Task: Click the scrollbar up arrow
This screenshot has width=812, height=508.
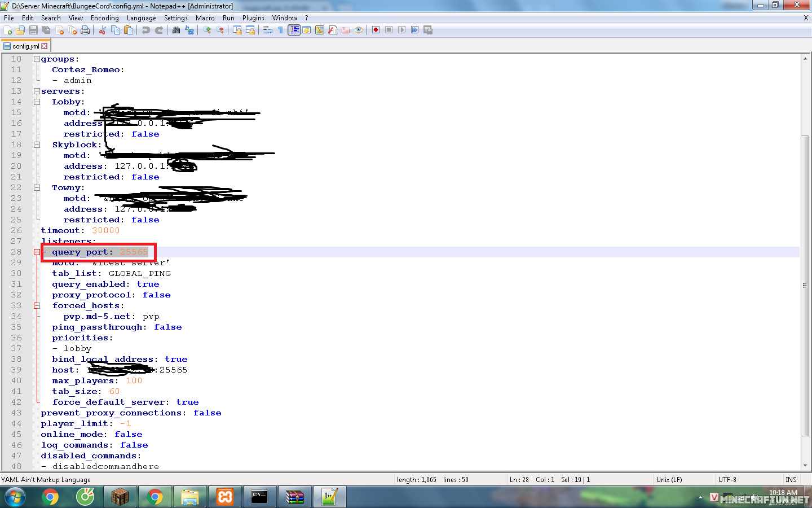Action: 805,59
